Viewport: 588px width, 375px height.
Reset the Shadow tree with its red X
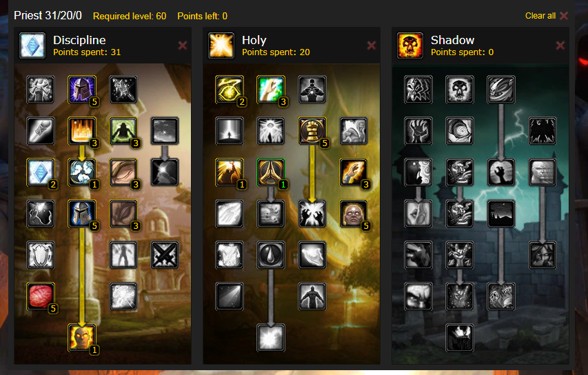[560, 45]
